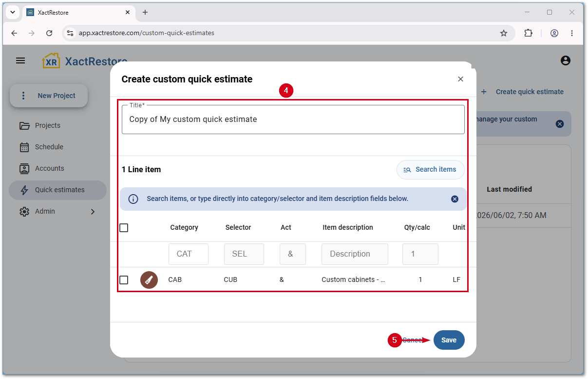Click the Accounts contact icon
Viewport: 588px width, 379px height.
coord(24,169)
